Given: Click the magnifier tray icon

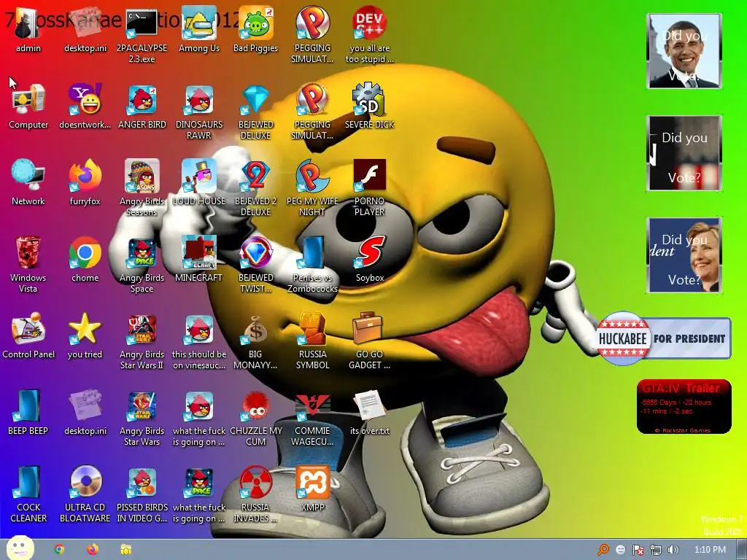Looking at the screenshot, I should pyautogui.click(x=603, y=550).
